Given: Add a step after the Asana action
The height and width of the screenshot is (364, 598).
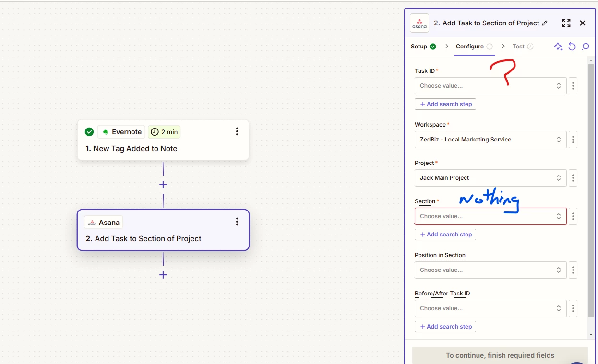Looking at the screenshot, I should coord(163,275).
